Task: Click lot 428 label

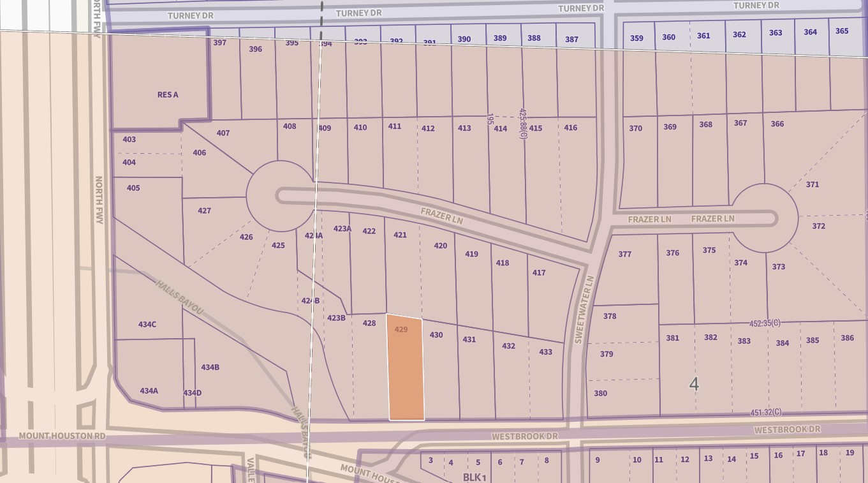Action: (x=369, y=323)
